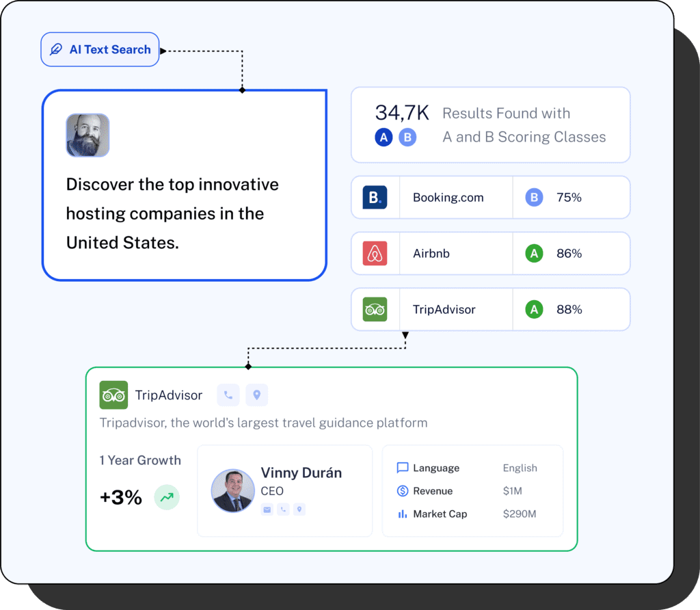Click the small phone icon under CEO
700x610 pixels.
click(x=283, y=509)
